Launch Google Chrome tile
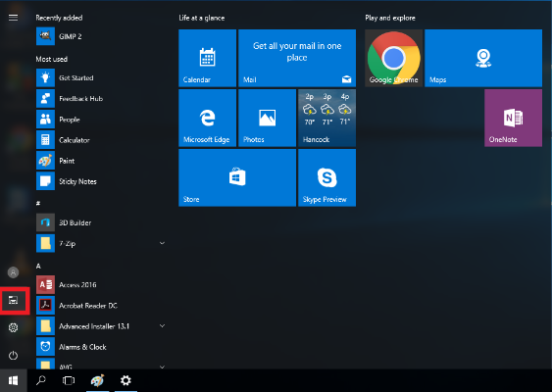552x392 pixels. [x=393, y=58]
